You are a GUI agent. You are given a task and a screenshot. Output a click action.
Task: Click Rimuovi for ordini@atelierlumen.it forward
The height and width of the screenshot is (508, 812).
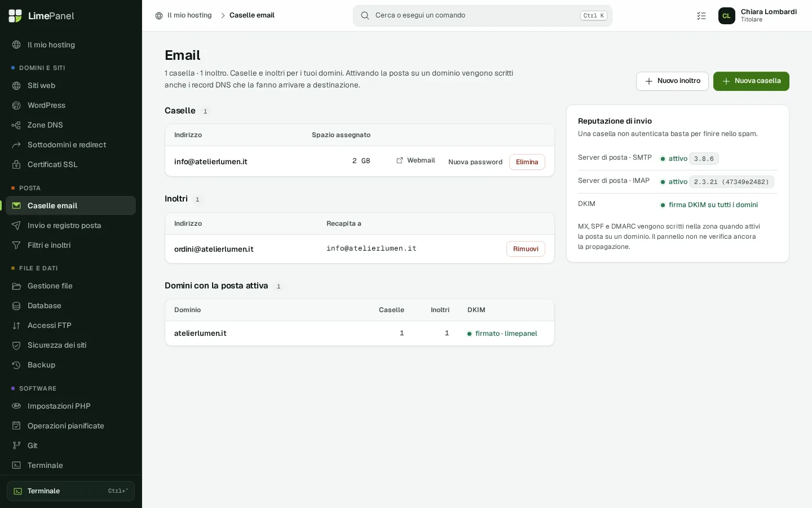[x=526, y=249]
